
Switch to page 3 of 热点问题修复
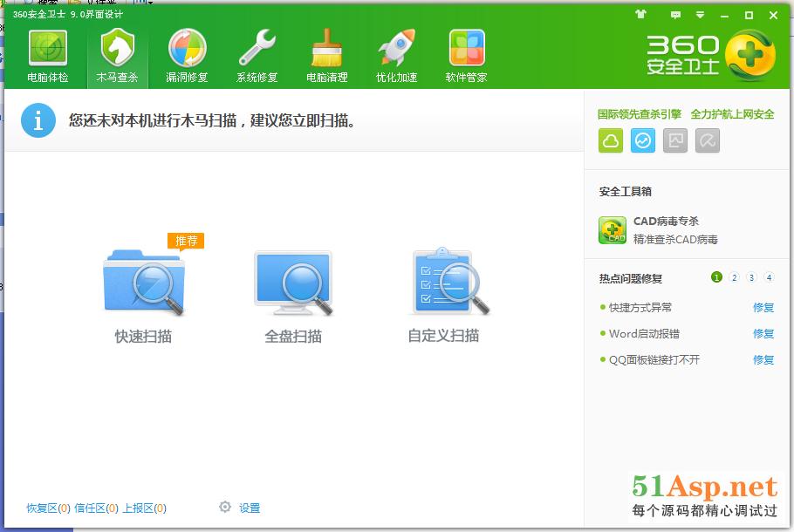click(751, 277)
